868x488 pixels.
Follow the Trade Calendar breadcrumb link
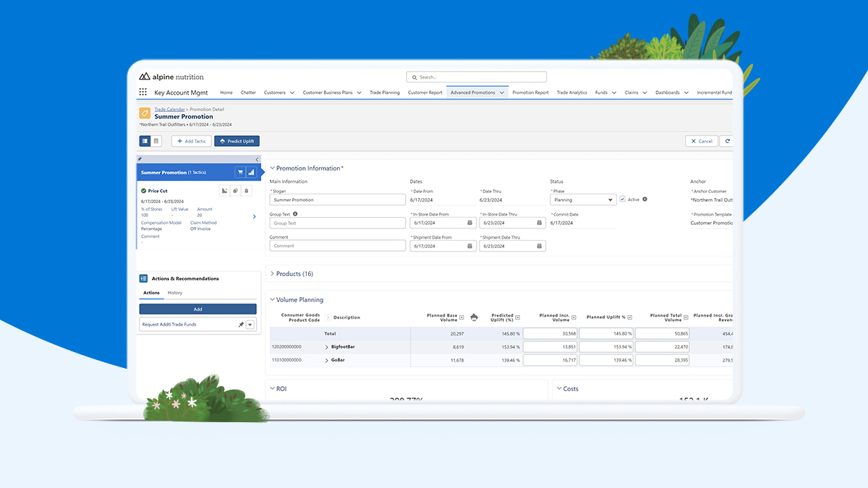pyautogui.click(x=169, y=109)
